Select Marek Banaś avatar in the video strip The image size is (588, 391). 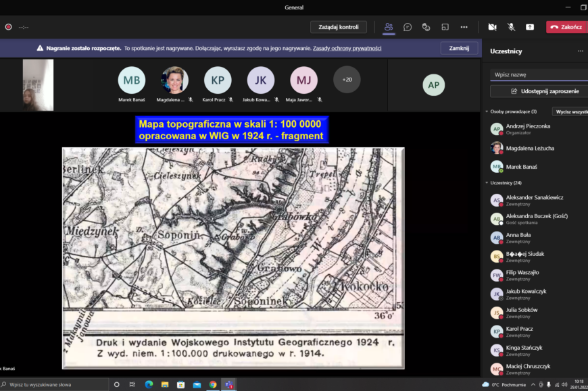[x=132, y=80]
